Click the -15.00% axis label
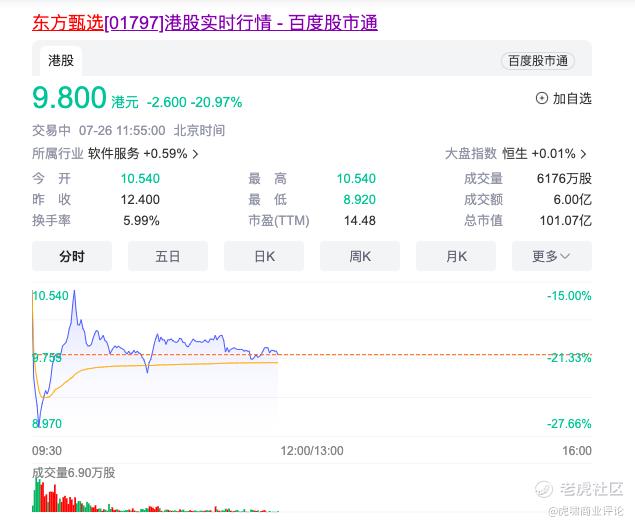635x525 pixels. (x=569, y=296)
